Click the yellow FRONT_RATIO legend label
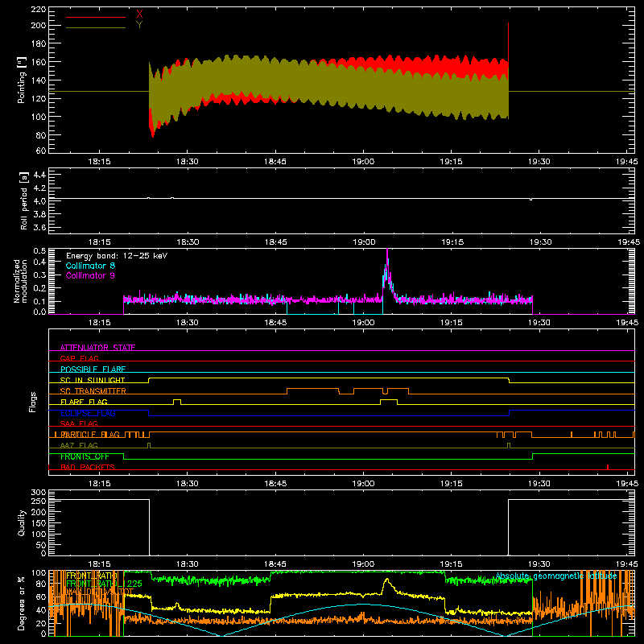This screenshot has width=644, height=644. (92, 576)
